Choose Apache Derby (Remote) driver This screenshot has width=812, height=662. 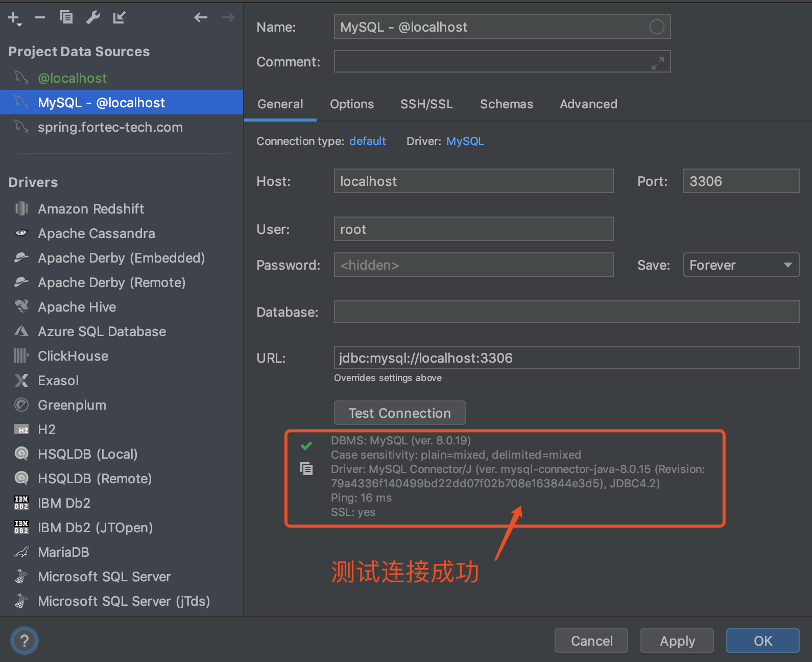(122, 282)
